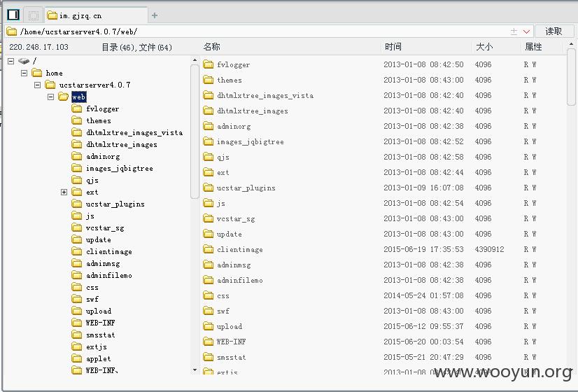Select images_jqbigtree row in file list
This screenshot has width=578, height=392.
[x=383, y=141]
